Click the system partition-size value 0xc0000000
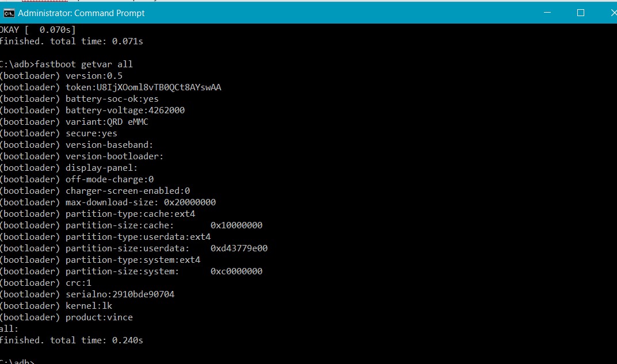Image resolution: width=617 pixels, height=364 pixels. tap(236, 271)
